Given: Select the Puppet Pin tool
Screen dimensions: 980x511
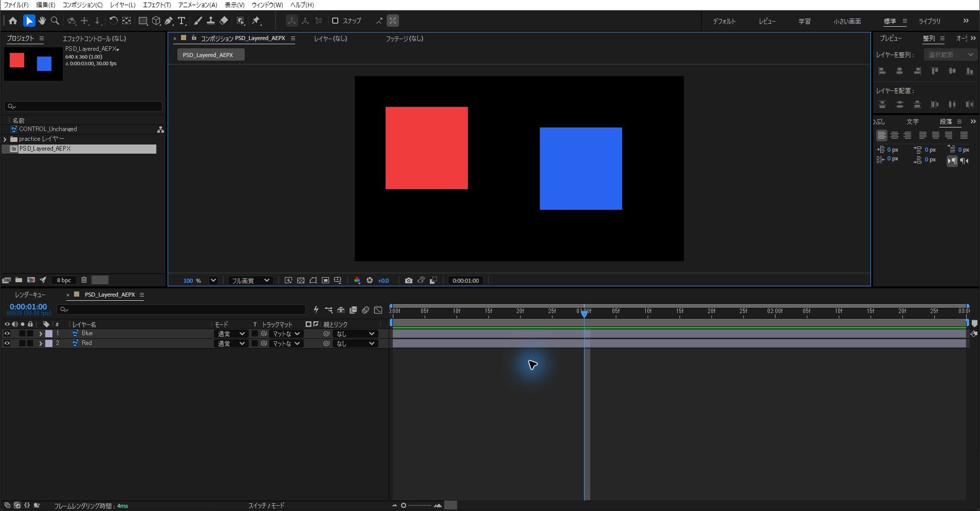Looking at the screenshot, I should pyautogui.click(x=256, y=21).
